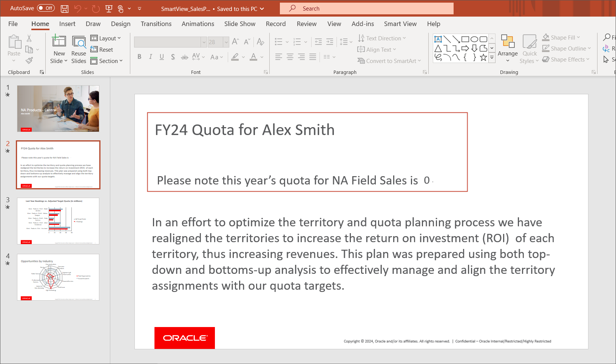Open Quick Styles gallery

pyautogui.click(x=530, y=49)
